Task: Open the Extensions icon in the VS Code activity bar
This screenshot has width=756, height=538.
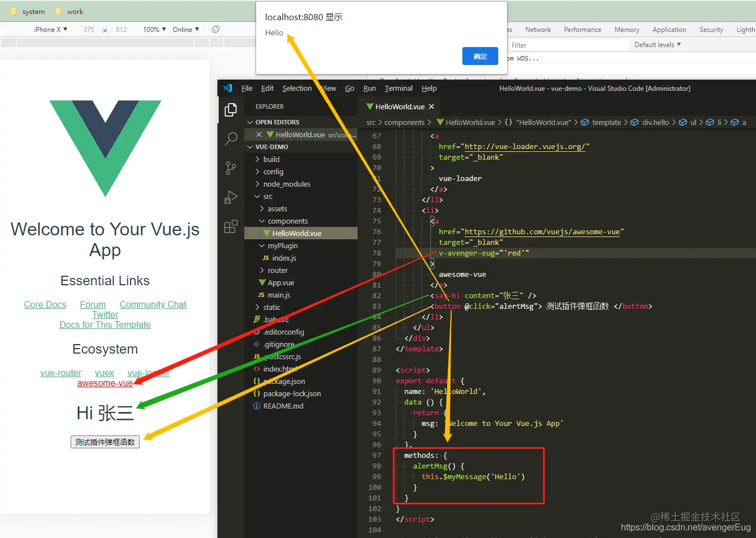Action: tap(231, 226)
